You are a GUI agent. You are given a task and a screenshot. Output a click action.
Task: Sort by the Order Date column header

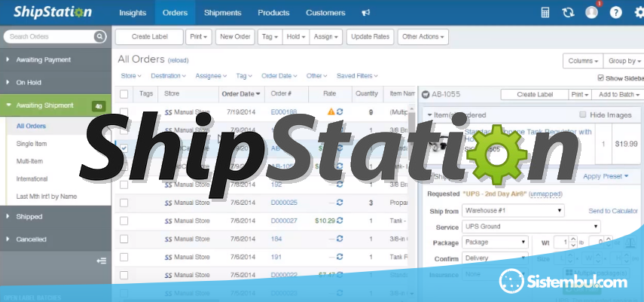[x=241, y=94]
